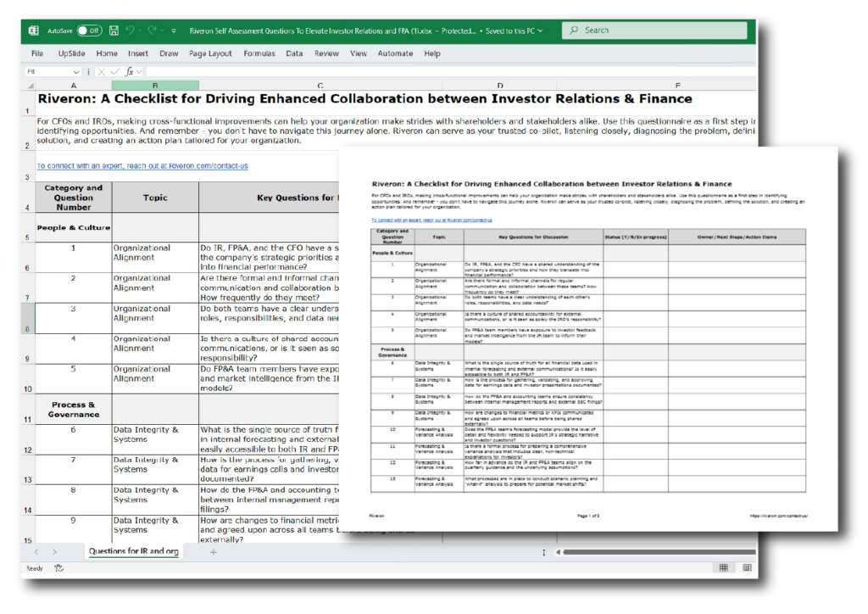Select column B header
This screenshot has width=868, height=614.
155,86
